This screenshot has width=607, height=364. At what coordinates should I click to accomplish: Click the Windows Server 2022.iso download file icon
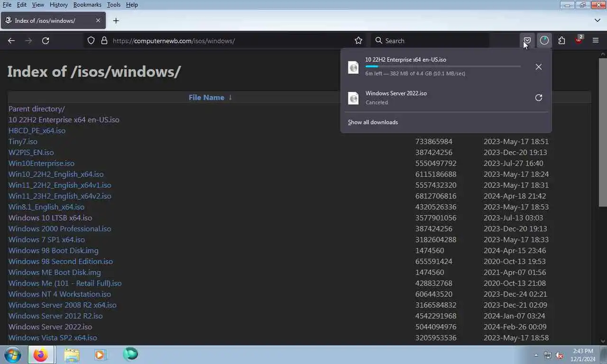[353, 98]
